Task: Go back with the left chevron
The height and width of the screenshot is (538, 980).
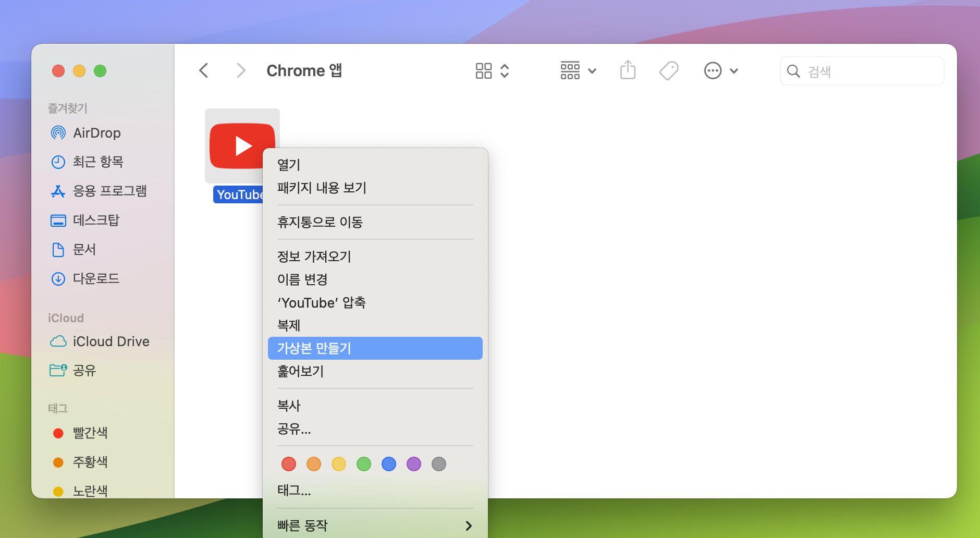Action: (204, 70)
